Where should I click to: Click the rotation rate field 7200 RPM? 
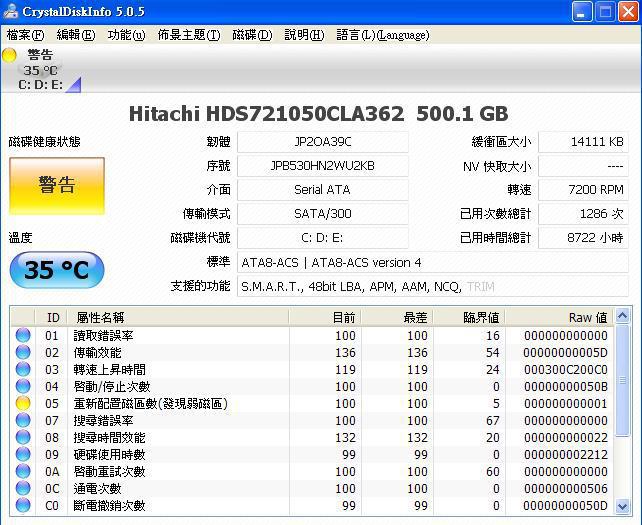583,190
